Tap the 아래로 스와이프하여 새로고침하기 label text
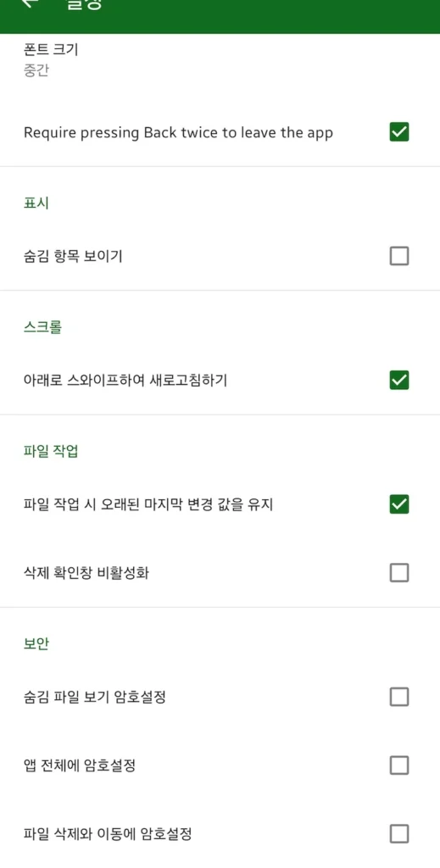 tap(125, 381)
